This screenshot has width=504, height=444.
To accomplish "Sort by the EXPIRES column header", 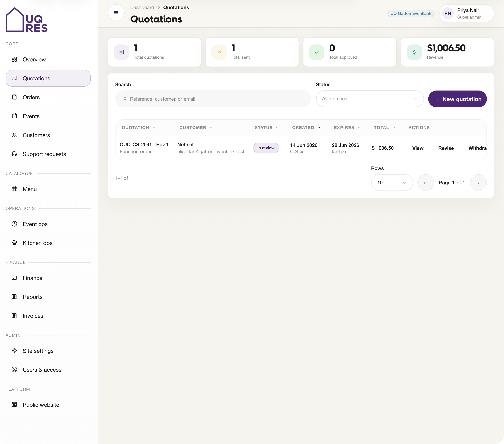I will (347, 127).
